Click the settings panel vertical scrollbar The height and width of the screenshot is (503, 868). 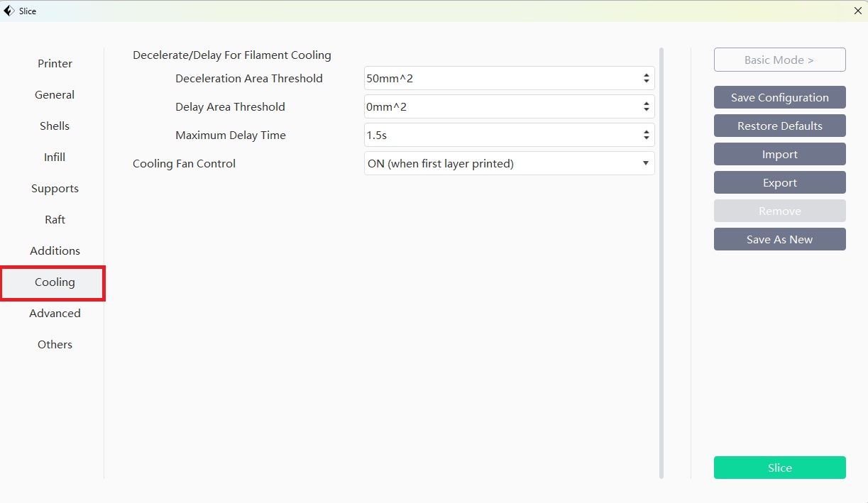(x=661, y=262)
